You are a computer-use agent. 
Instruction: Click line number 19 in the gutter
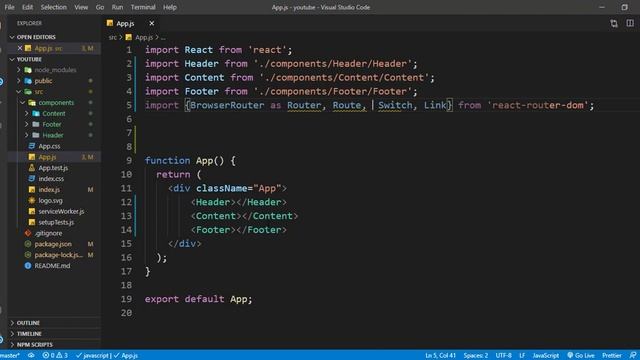[x=127, y=299]
